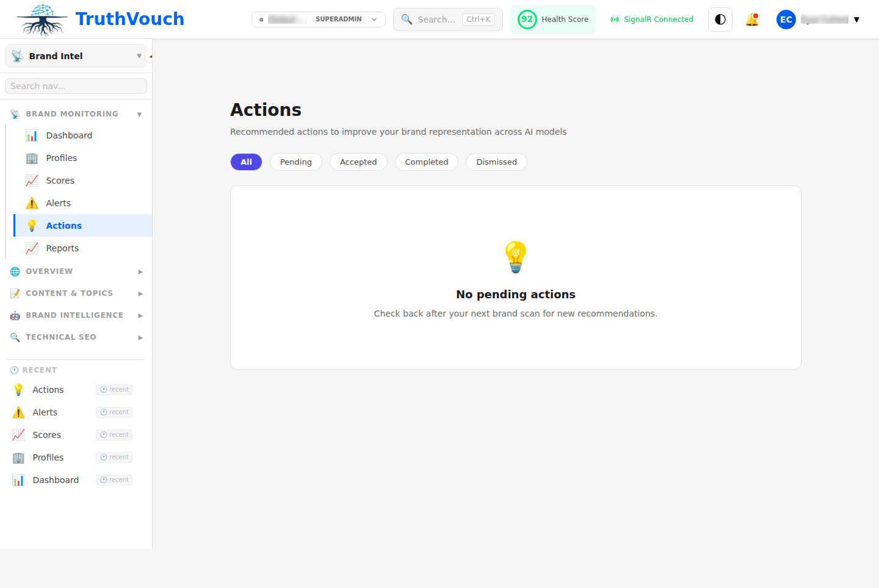
Task: Select the Dismissed filter pill
Action: [x=496, y=162]
